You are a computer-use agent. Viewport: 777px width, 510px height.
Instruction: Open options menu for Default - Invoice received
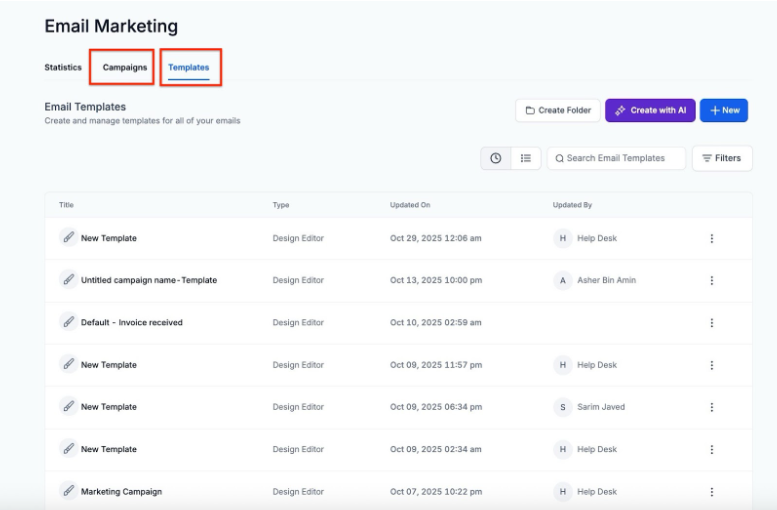712,322
